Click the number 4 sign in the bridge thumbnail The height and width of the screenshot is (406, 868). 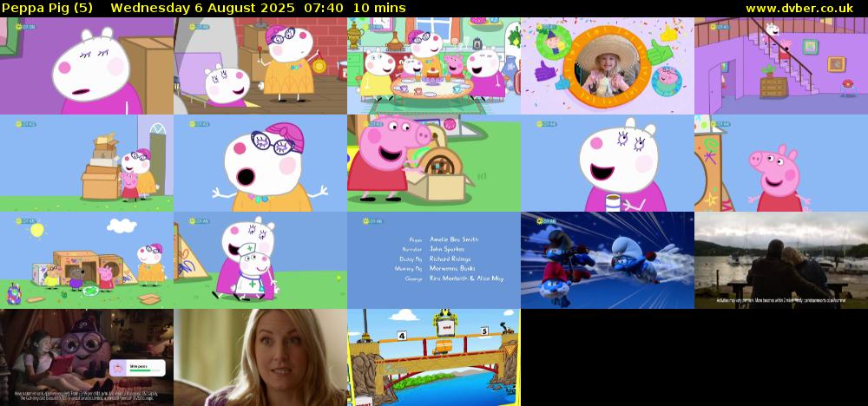point(401,335)
